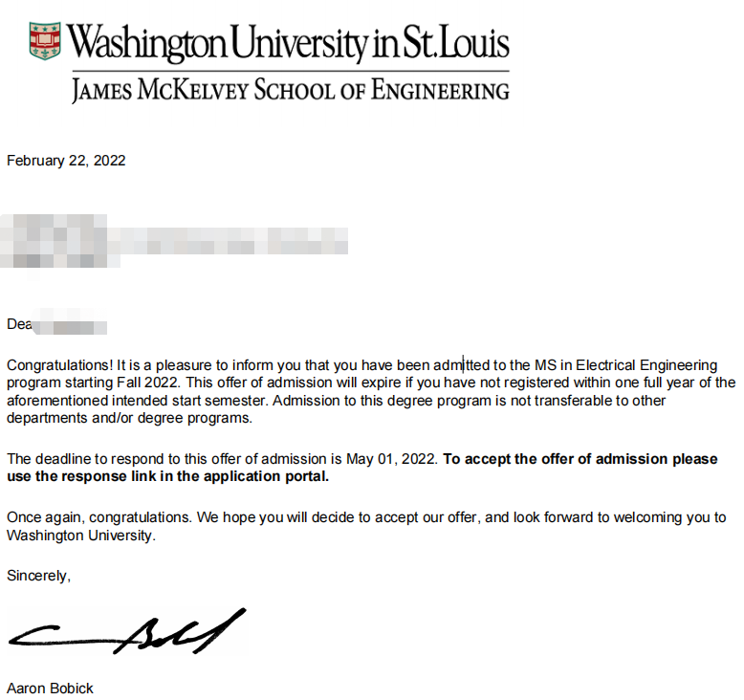Click 'Once again, congratulations.' sentence start
Viewport: 744px width, 700px height.
(99, 517)
